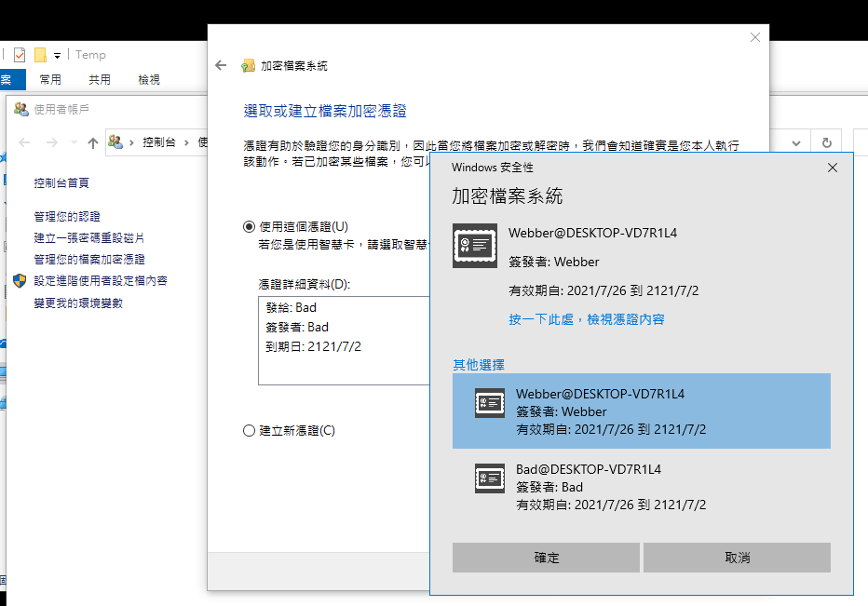Open the recent locations dropdown by the forward arrow
Image resolution: width=868 pixels, height=606 pixels.
[72, 142]
